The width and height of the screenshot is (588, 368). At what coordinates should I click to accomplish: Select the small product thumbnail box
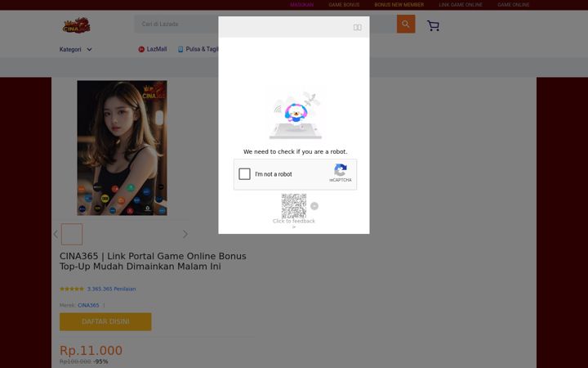[x=72, y=235]
